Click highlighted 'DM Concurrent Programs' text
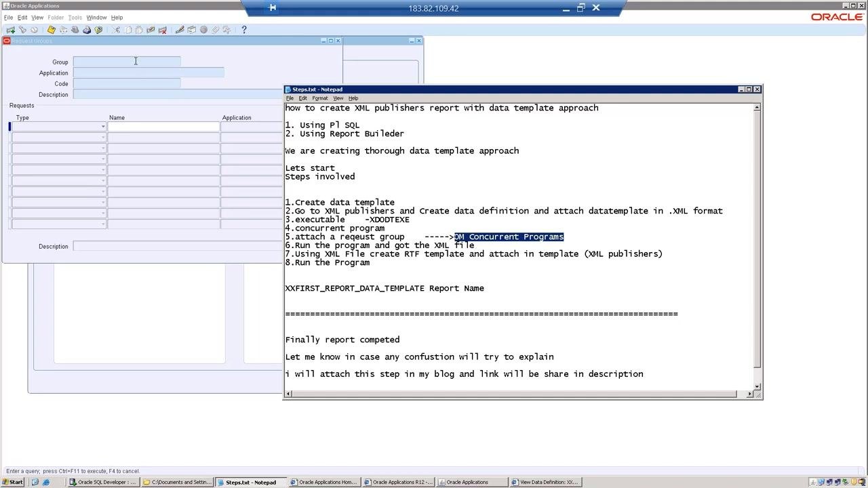Viewport: 868px width, 488px height. coord(509,237)
